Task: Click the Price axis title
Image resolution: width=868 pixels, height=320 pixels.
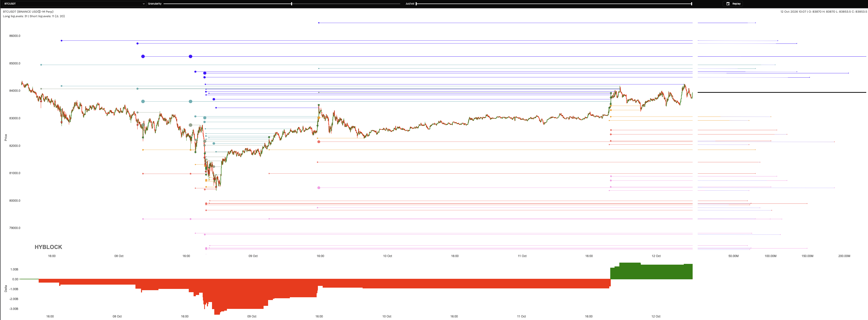Action: (6, 137)
